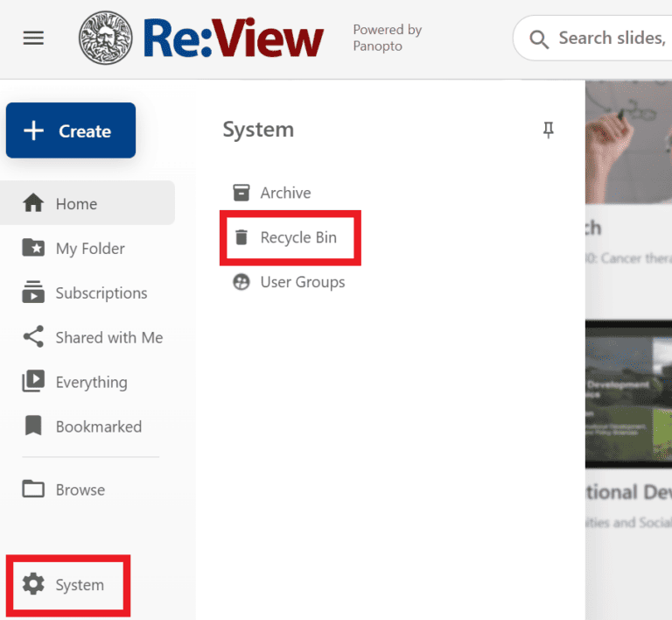Click the Subscriptions icon in sidebar

[33, 293]
